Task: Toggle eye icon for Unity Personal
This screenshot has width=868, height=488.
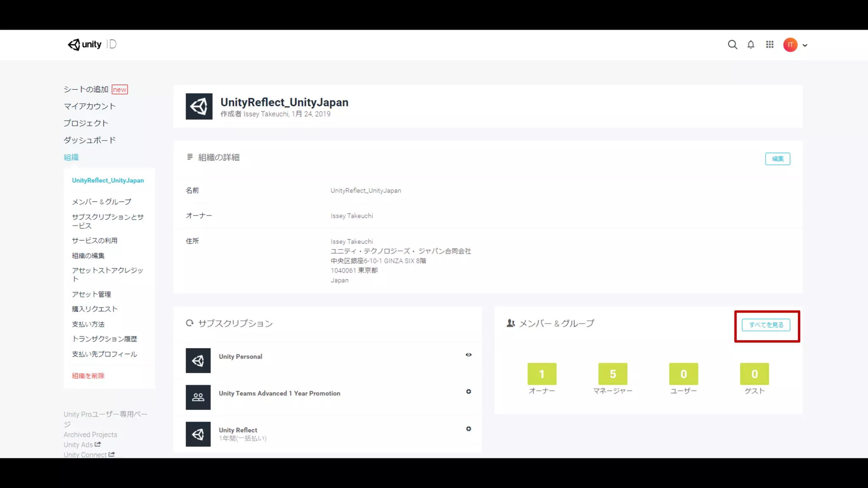Action: (468, 355)
